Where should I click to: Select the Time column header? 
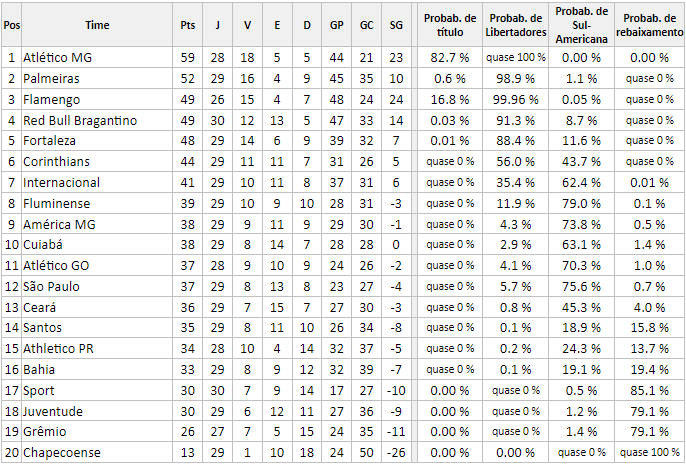[97, 25]
